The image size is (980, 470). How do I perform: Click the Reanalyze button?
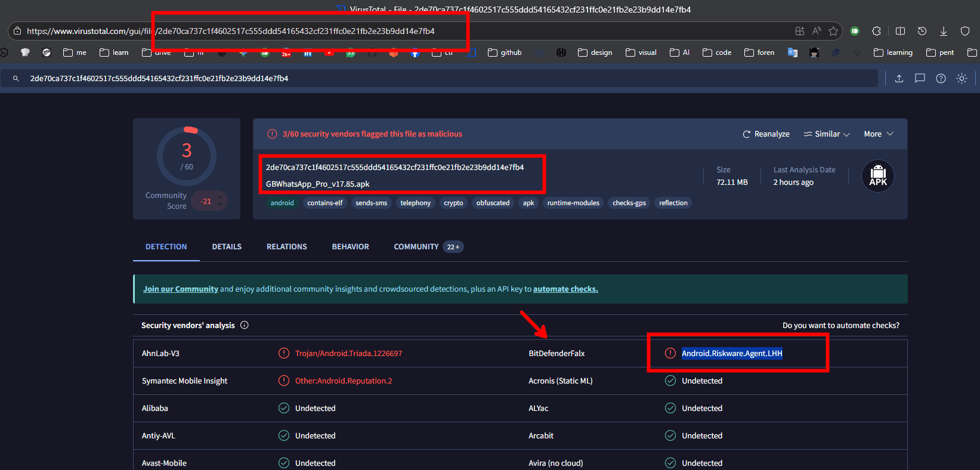[x=766, y=134]
